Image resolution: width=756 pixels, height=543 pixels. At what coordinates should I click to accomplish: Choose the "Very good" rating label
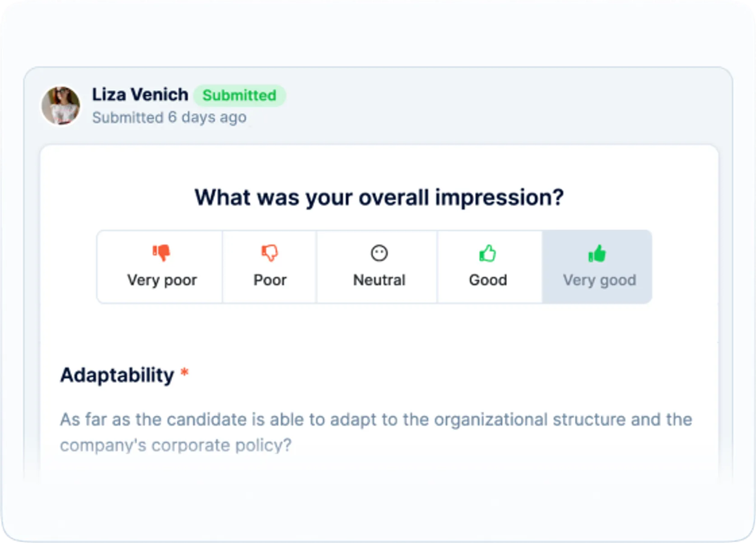tap(599, 280)
